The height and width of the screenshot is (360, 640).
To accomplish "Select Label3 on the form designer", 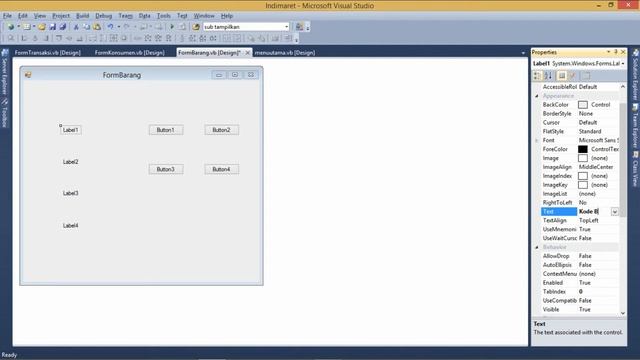I will (71, 193).
